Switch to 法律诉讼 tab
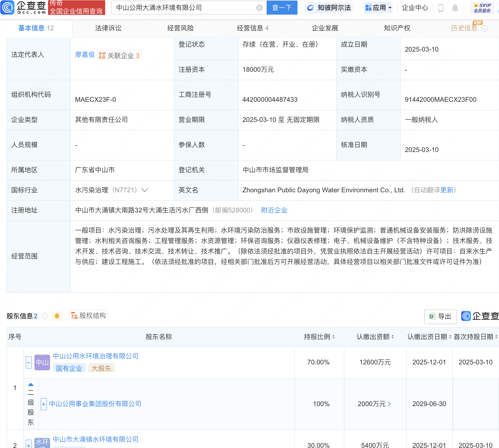Image resolution: width=499 pixels, height=448 pixels. 108,28
